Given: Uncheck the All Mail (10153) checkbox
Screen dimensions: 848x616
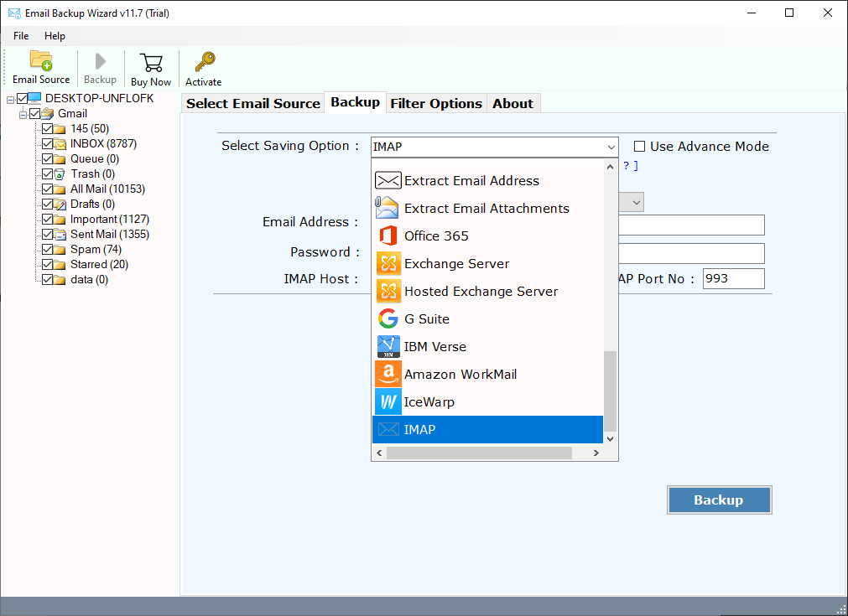Looking at the screenshot, I should pos(48,189).
